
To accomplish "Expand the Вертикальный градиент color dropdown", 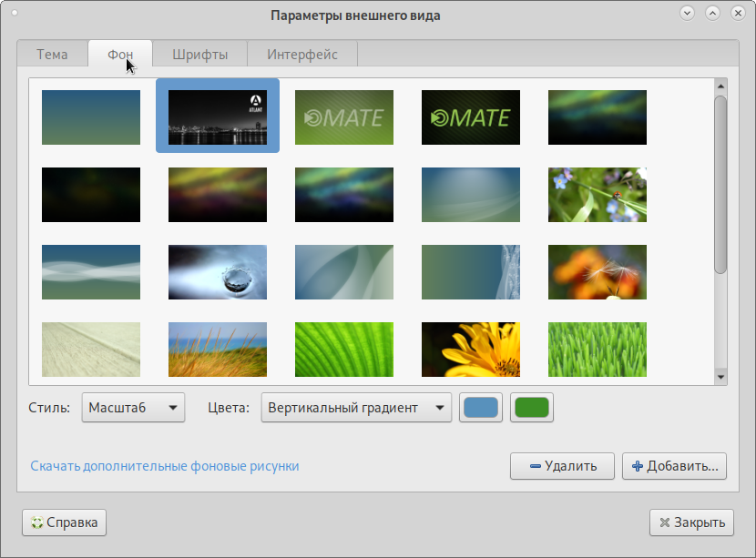I will [x=356, y=408].
